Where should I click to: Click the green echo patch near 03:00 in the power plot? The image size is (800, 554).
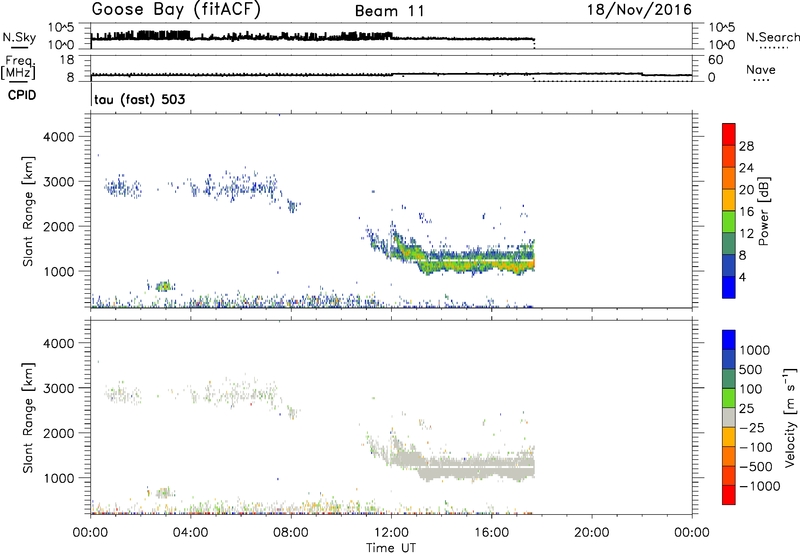point(163,286)
